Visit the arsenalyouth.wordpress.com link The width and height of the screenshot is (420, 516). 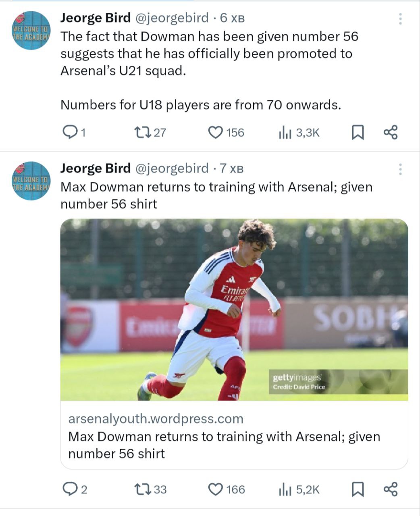pyautogui.click(x=156, y=419)
